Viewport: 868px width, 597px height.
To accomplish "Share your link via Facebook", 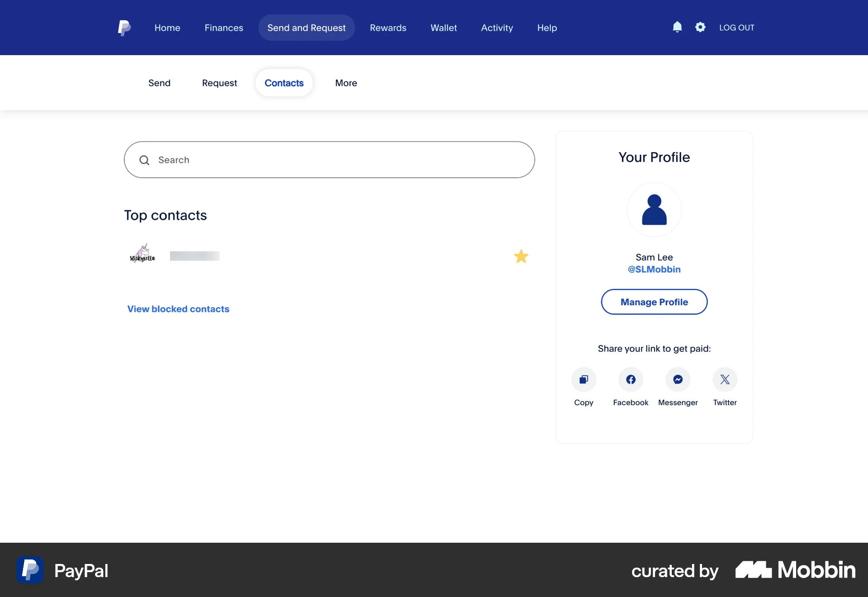I will point(631,379).
